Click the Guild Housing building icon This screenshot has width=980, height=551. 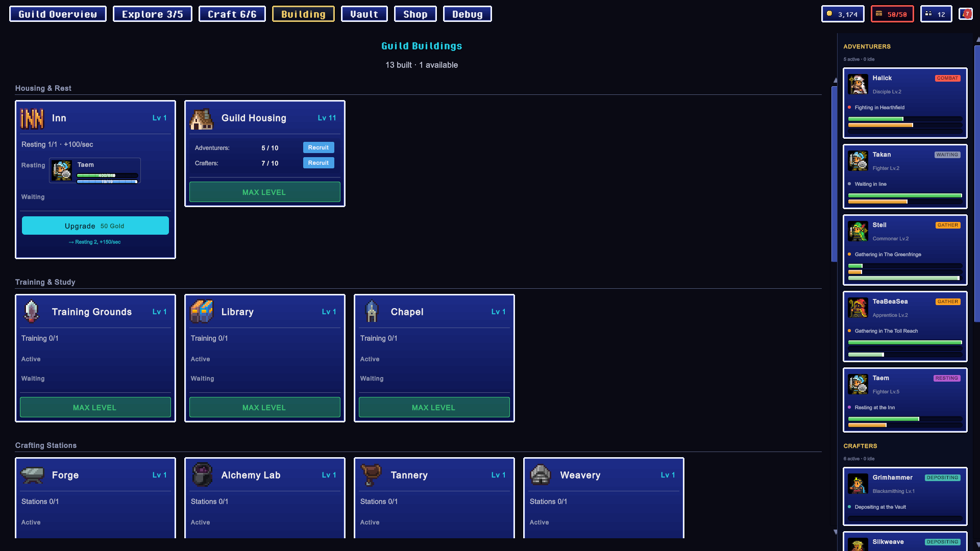(x=202, y=119)
